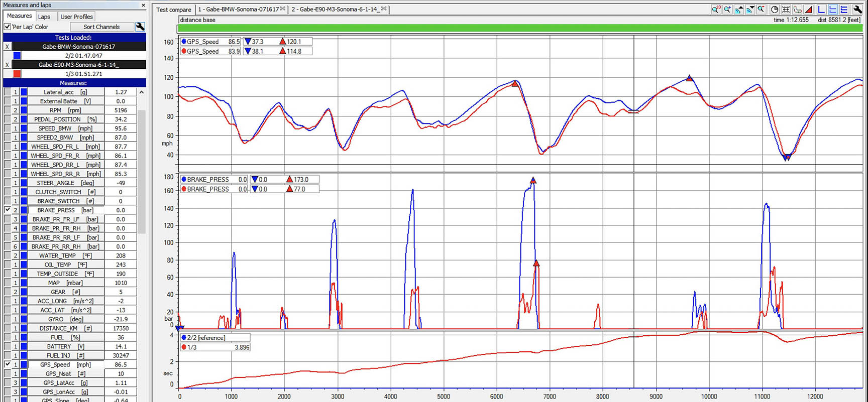Close the Measures and laps panel
This screenshot has height=402, width=868.
coord(143,5)
